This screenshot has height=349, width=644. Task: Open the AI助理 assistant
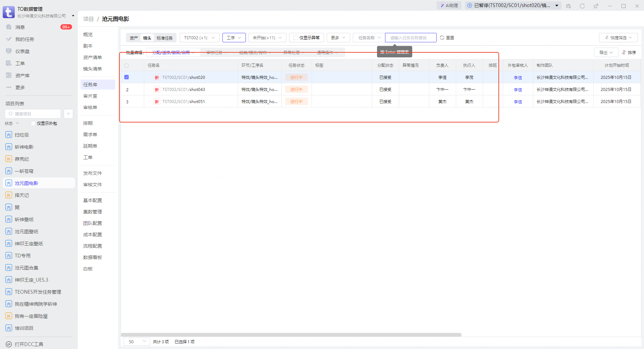click(x=449, y=5)
